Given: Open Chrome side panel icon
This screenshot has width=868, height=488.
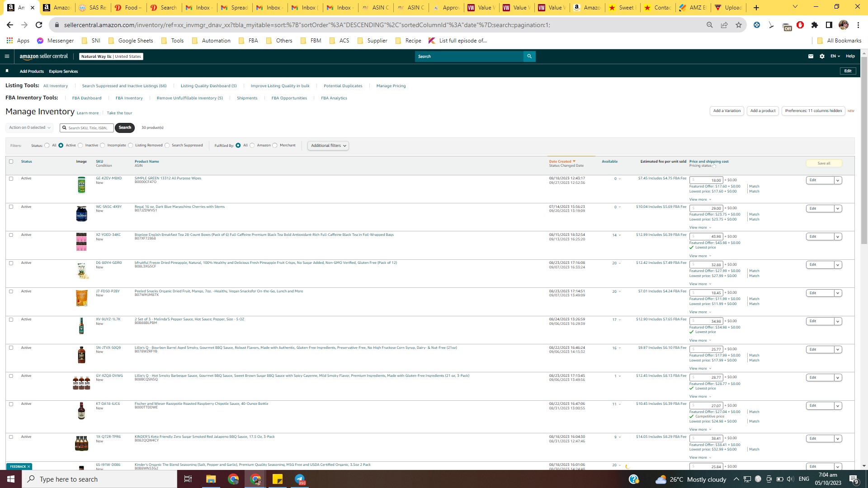Looking at the screenshot, I should 829,25.
